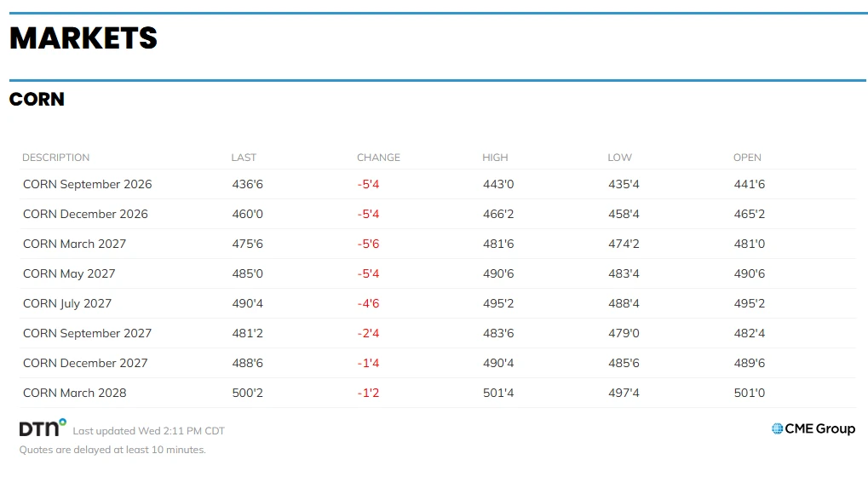868x477 pixels.
Task: Select the CORN July 2027 contract
Action: tap(67, 304)
